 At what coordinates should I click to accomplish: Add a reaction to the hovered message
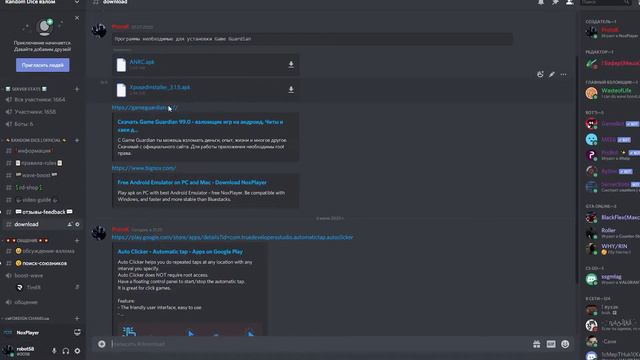point(540,74)
